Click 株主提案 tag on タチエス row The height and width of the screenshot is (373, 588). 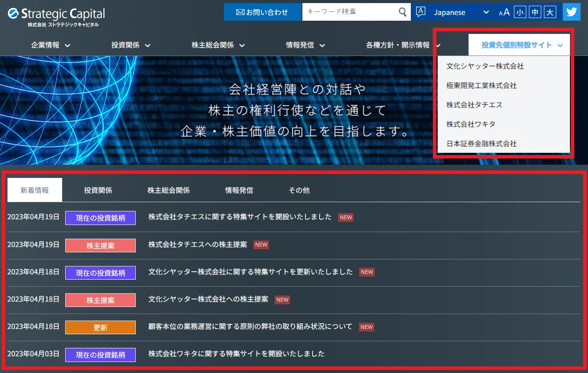(x=100, y=245)
